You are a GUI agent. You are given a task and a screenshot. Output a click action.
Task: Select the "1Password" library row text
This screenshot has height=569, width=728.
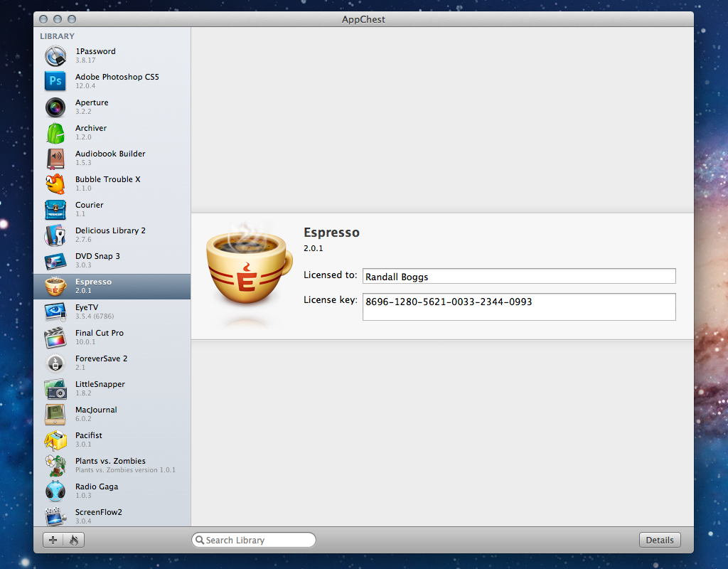click(96, 51)
